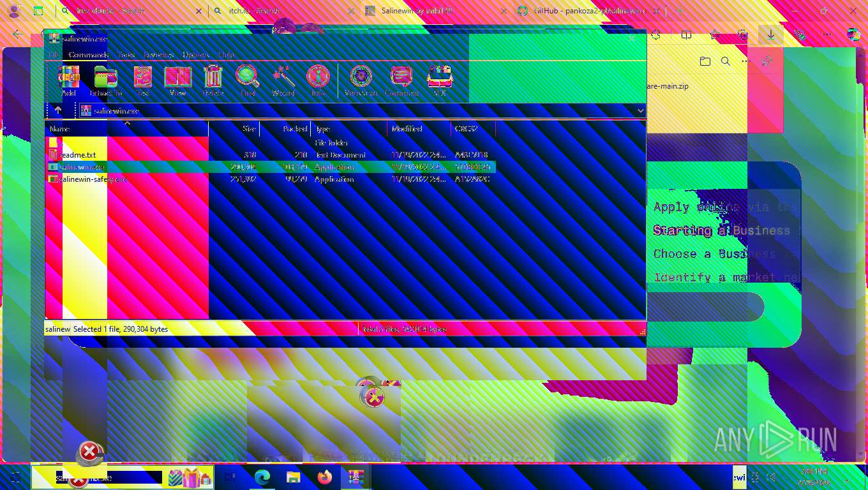Viewport: 868px width, 490px height.
Task: Select the parent folder '..' row
Action: click(271, 143)
